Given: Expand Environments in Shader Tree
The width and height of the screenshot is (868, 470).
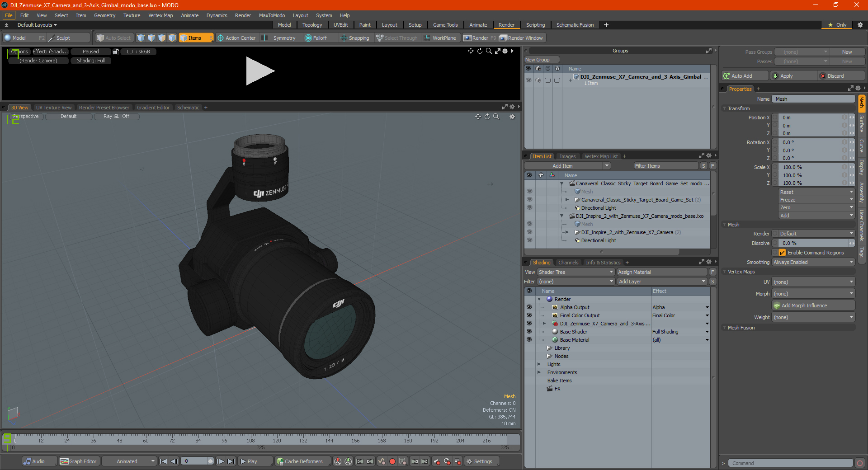Looking at the screenshot, I should point(539,372).
